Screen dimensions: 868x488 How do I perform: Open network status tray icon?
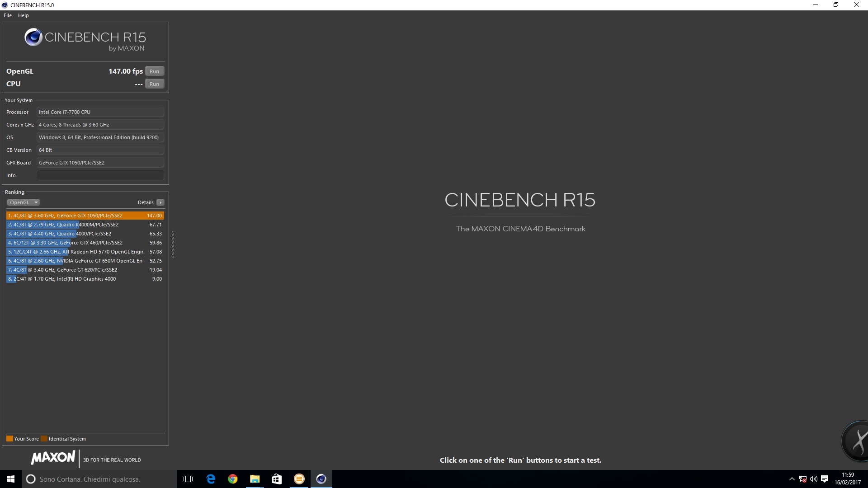[x=803, y=479]
